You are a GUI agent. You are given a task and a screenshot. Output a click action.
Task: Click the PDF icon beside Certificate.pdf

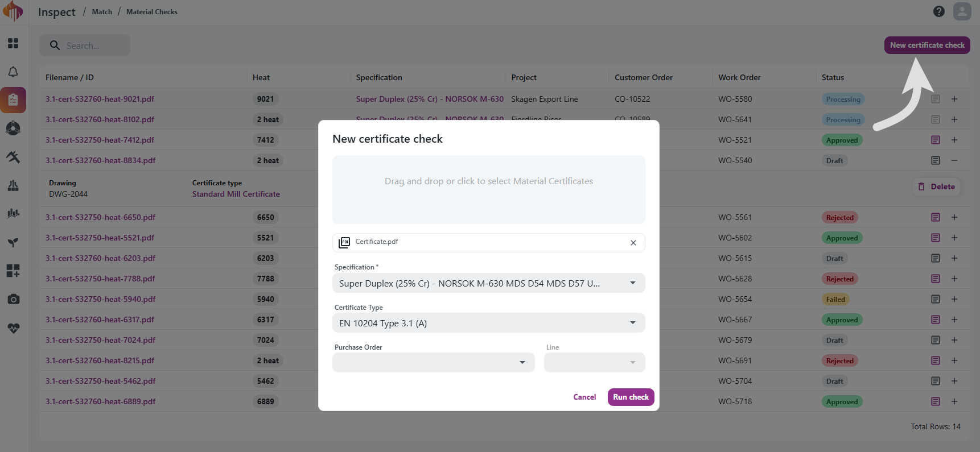point(344,243)
